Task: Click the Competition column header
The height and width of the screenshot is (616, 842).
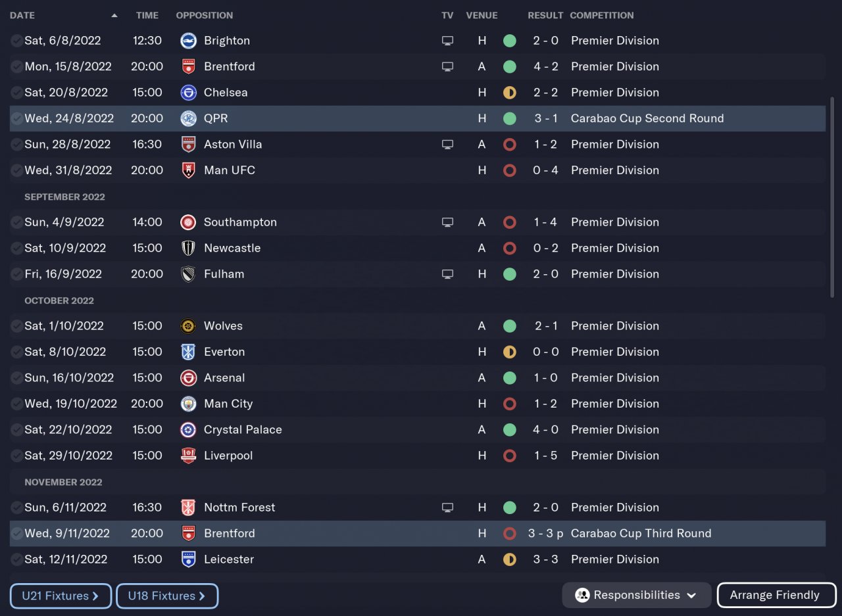Action: (601, 15)
